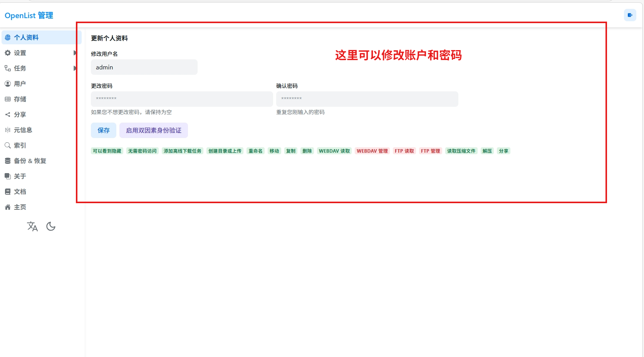Click the 重复您刚输入的密码 hint text
This screenshot has height=357, width=644.
300,112
